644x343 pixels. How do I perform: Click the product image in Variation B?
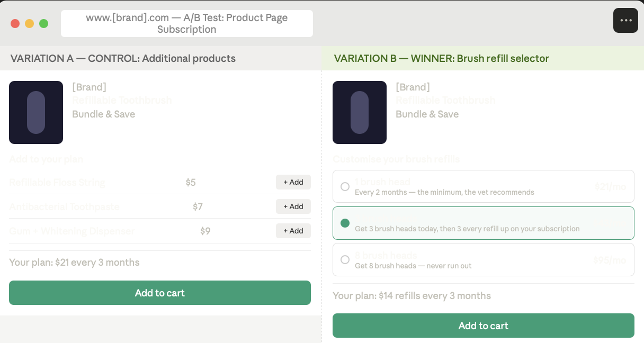pyautogui.click(x=360, y=112)
